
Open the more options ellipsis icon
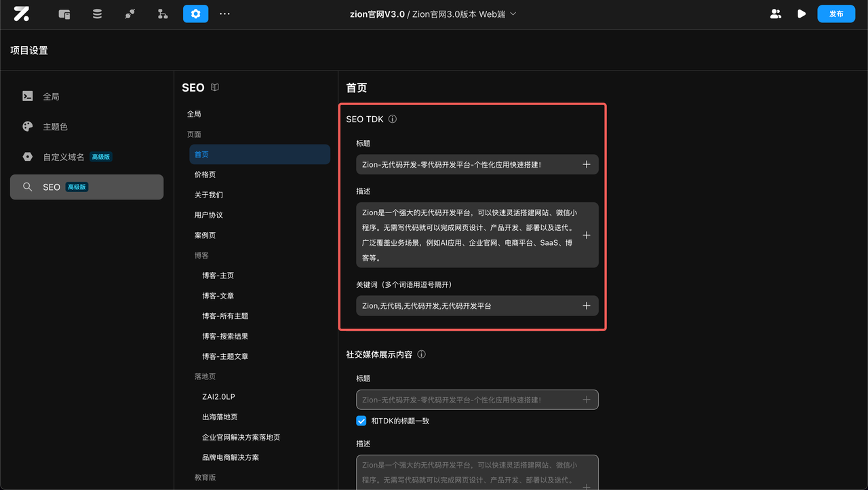[x=225, y=14]
